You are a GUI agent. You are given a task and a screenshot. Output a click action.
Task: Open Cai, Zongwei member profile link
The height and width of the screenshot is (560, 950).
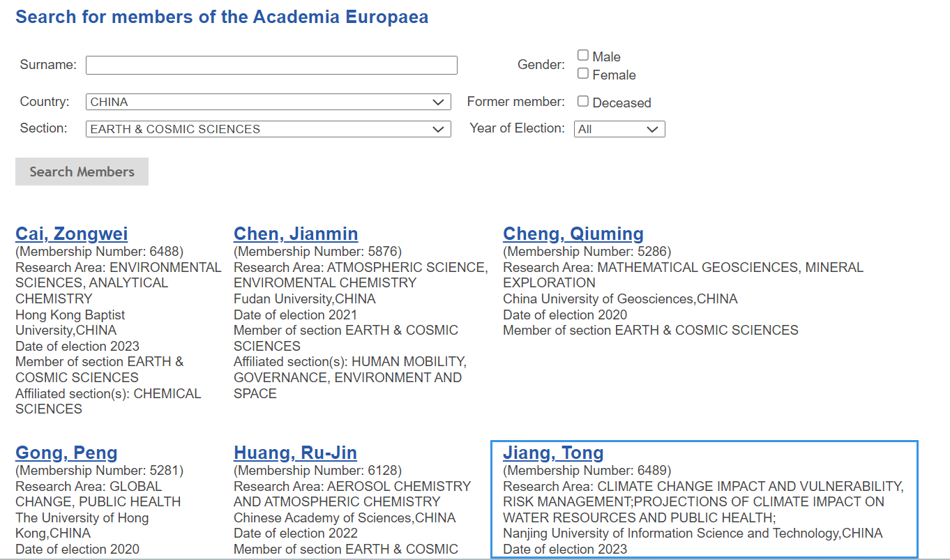(x=72, y=234)
